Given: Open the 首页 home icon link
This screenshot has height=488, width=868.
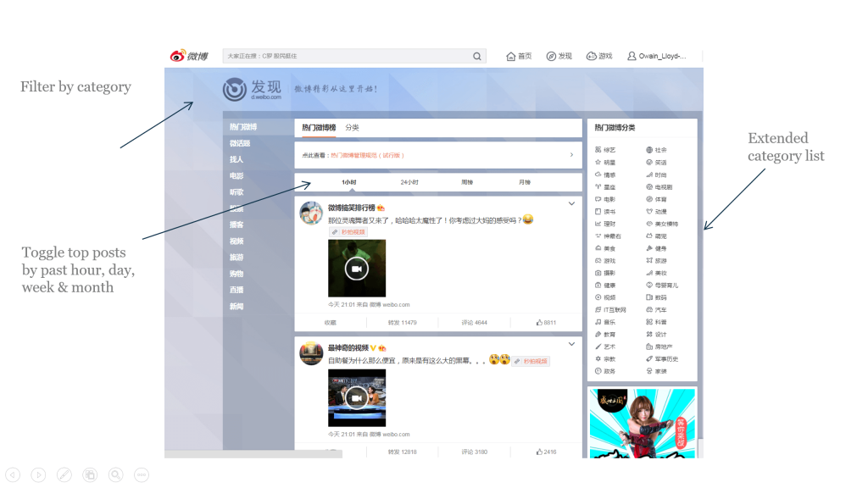Looking at the screenshot, I should 519,57.
